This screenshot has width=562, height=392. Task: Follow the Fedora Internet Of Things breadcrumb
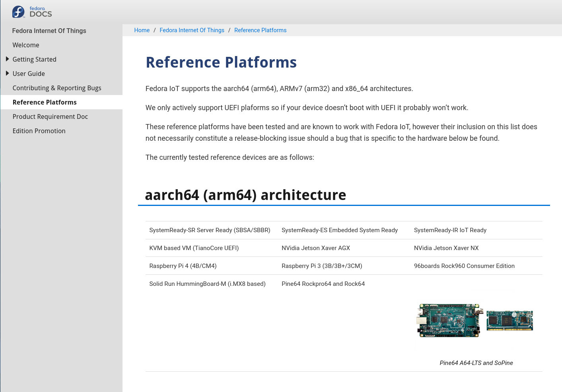192,30
